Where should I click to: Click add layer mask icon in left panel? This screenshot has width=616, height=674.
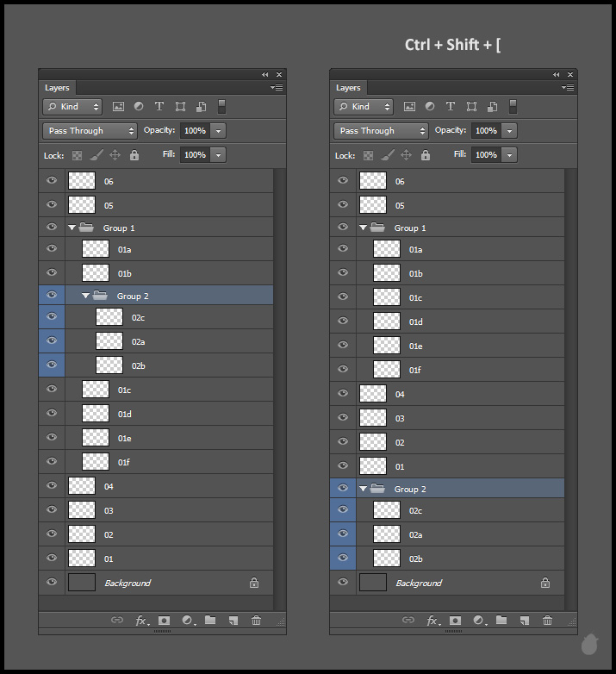pyautogui.click(x=164, y=620)
